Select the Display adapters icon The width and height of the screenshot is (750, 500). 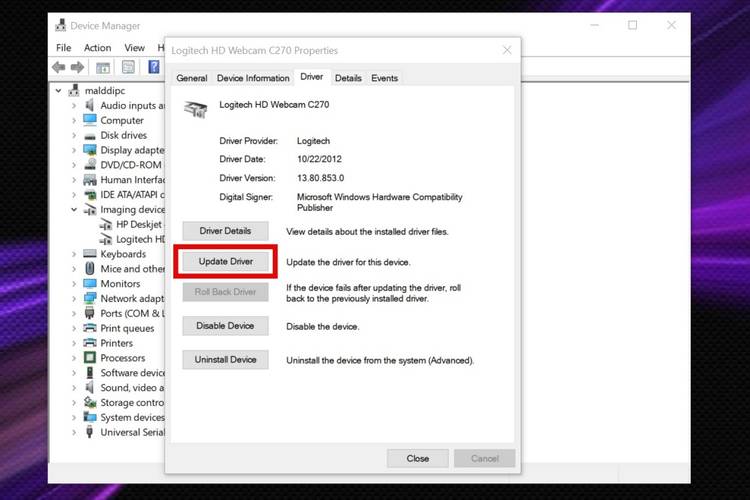tap(90, 150)
